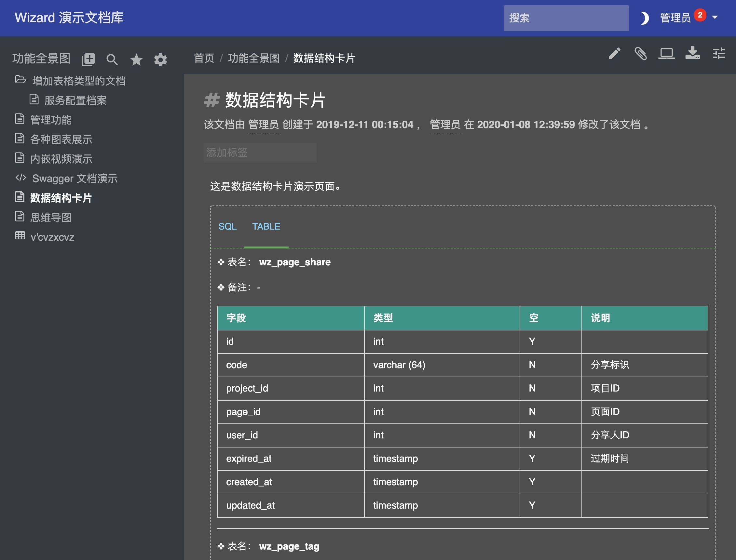Click the updated_at field cell
This screenshot has height=560, width=736.
[x=291, y=506]
